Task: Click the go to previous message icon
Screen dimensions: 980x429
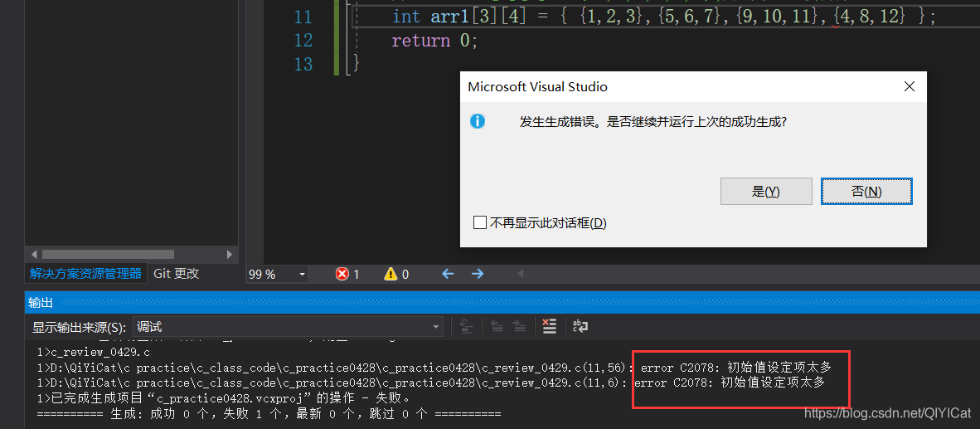Action: pos(497,326)
